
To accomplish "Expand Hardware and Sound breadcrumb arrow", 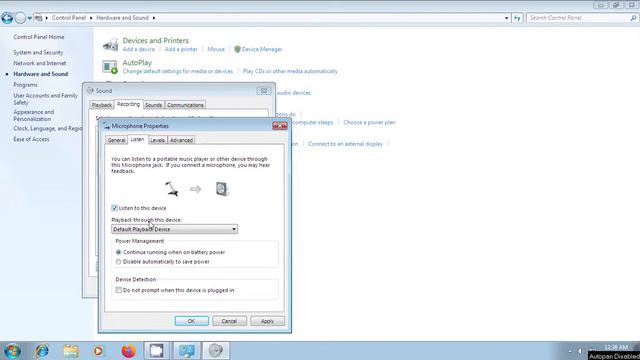I will (154, 18).
